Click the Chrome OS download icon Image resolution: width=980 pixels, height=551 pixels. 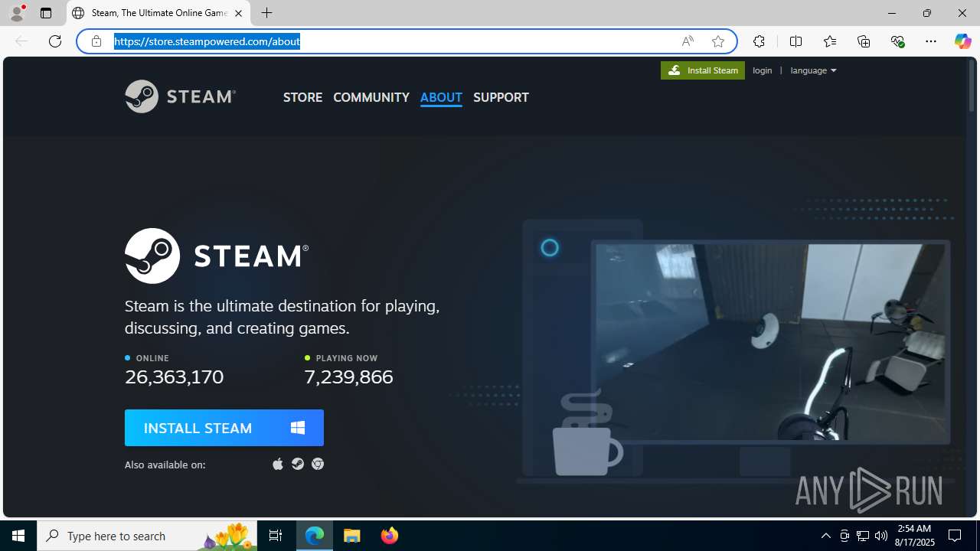(x=318, y=464)
